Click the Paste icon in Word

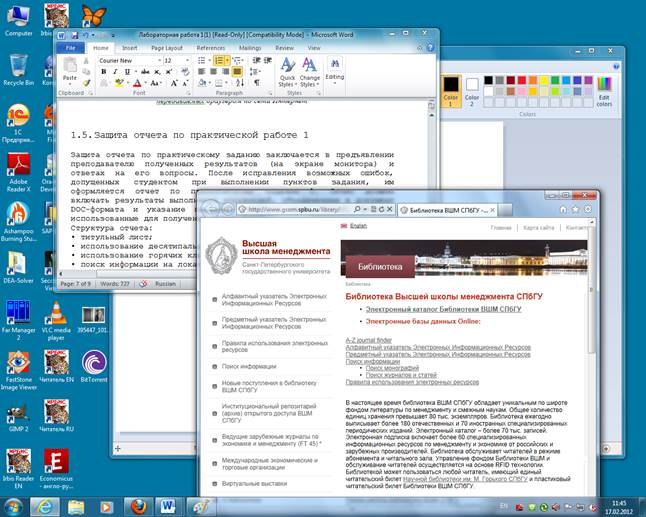(70, 65)
